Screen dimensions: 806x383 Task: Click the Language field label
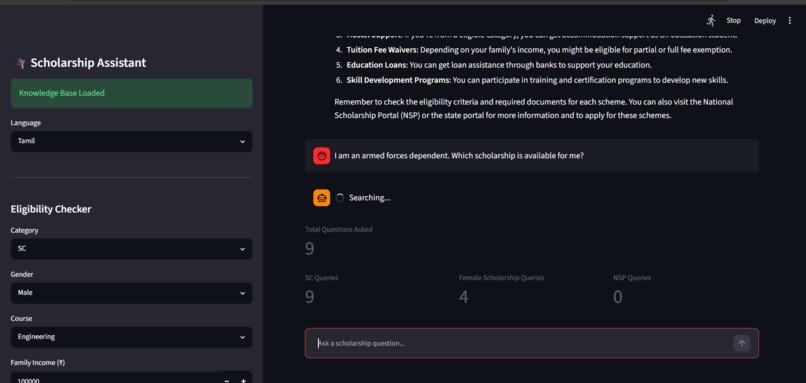point(26,123)
